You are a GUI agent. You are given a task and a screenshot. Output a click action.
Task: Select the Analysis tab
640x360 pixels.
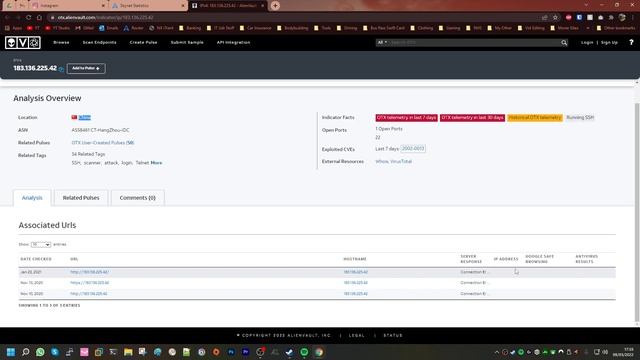tap(32, 198)
